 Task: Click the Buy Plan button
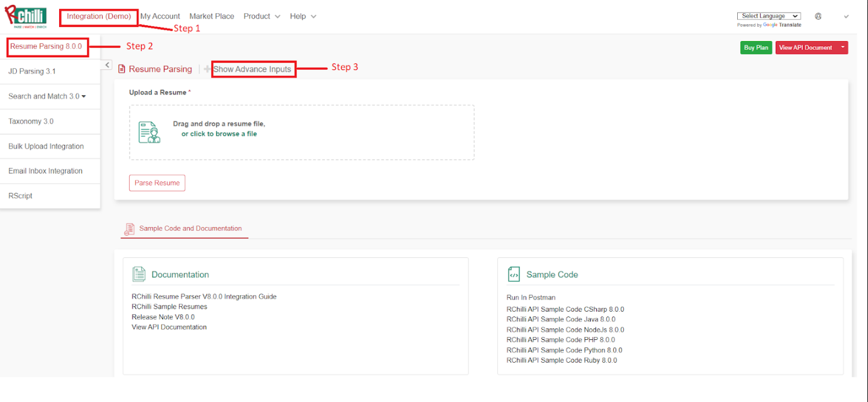(756, 48)
